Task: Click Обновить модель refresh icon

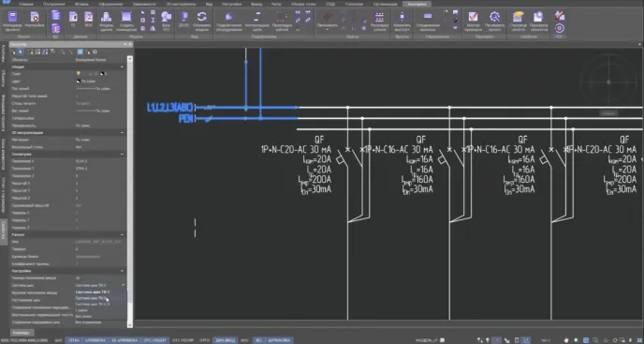Action: click(x=201, y=21)
